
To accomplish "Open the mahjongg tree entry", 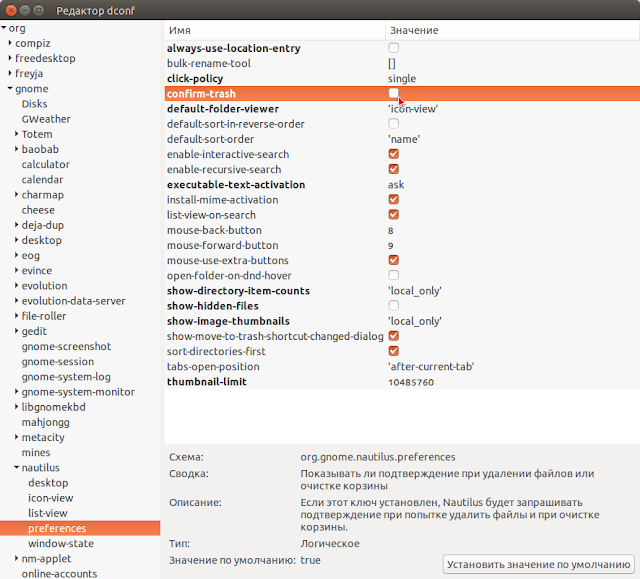I will click(x=45, y=422).
